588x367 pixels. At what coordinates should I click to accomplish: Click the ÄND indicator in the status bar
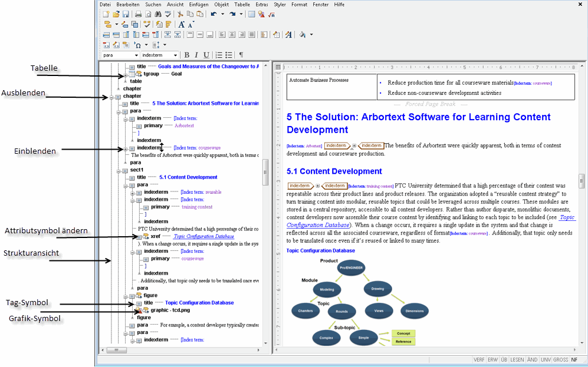533,359
